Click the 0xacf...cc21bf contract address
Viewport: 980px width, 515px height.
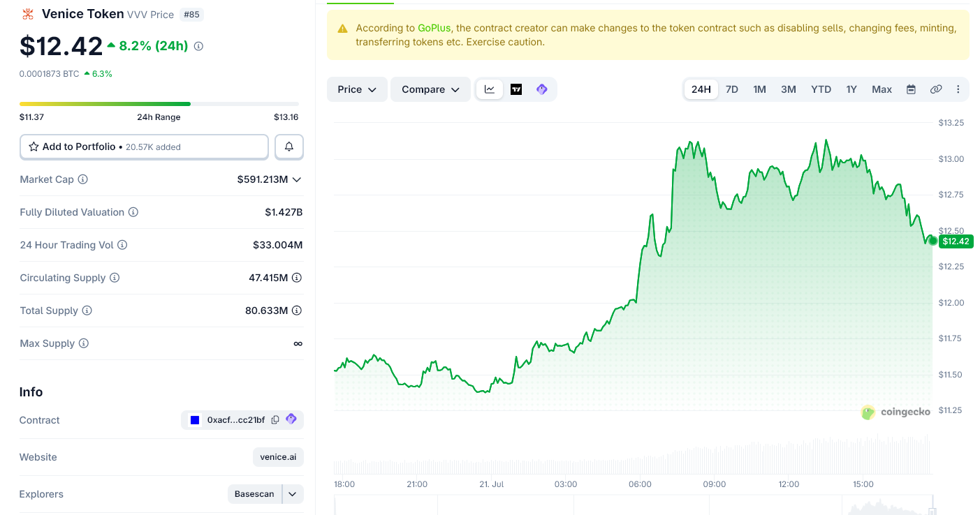click(236, 420)
